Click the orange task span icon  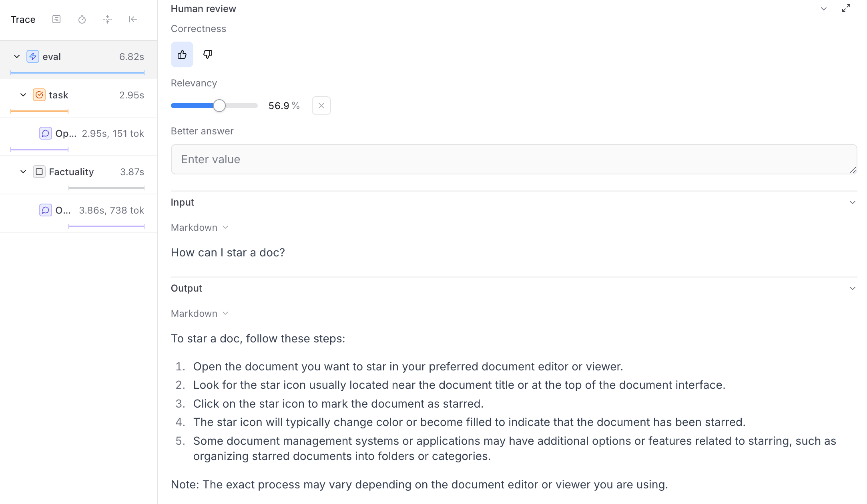[x=39, y=95]
